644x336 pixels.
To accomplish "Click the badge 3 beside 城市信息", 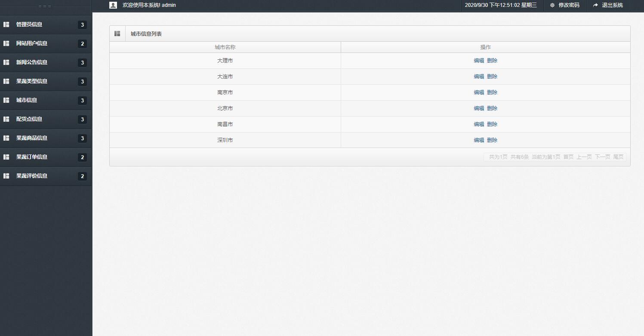I will (x=82, y=101).
